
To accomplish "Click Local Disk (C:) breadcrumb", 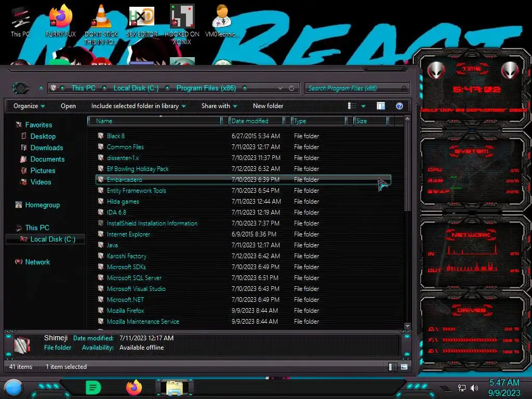I will tap(136, 88).
